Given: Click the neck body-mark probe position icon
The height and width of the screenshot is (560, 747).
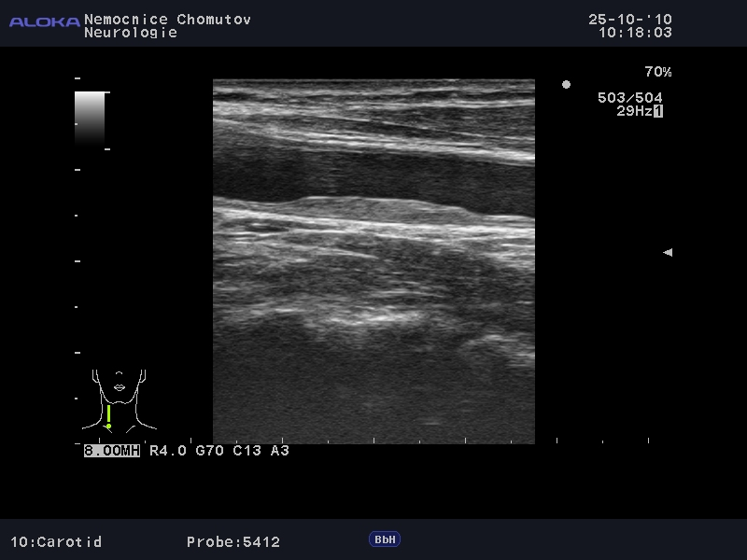Looking at the screenshot, I should coord(120,401).
